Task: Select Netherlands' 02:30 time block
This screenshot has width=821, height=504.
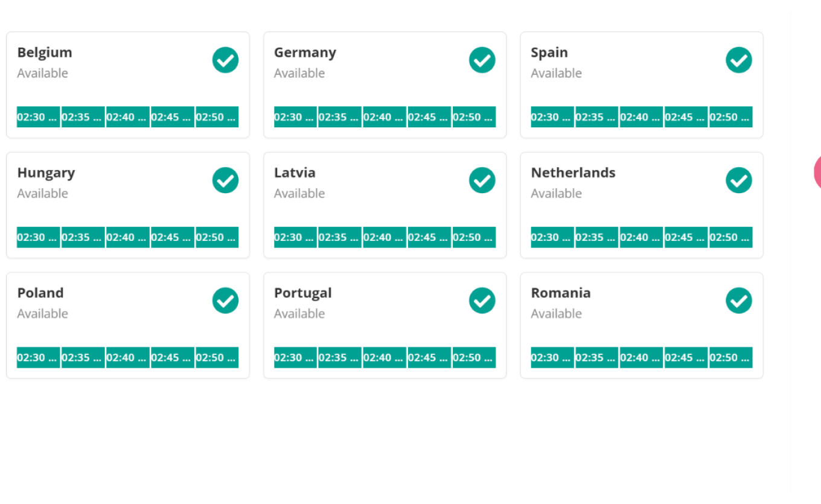Action: point(552,237)
